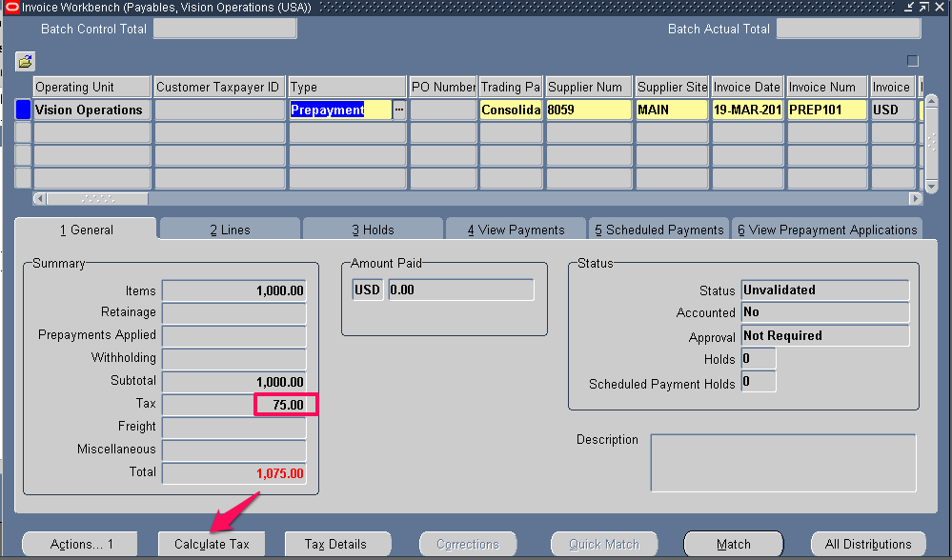Click the Supplier Num column header
The image size is (952, 560).
590,87
